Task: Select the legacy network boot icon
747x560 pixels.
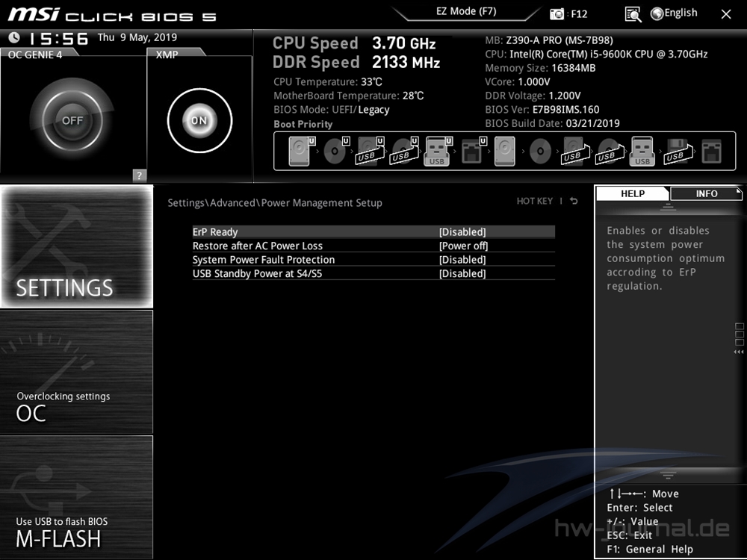Action: point(712,152)
